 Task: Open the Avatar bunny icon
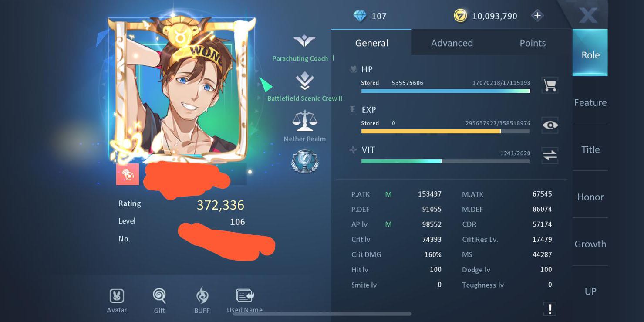[117, 296]
